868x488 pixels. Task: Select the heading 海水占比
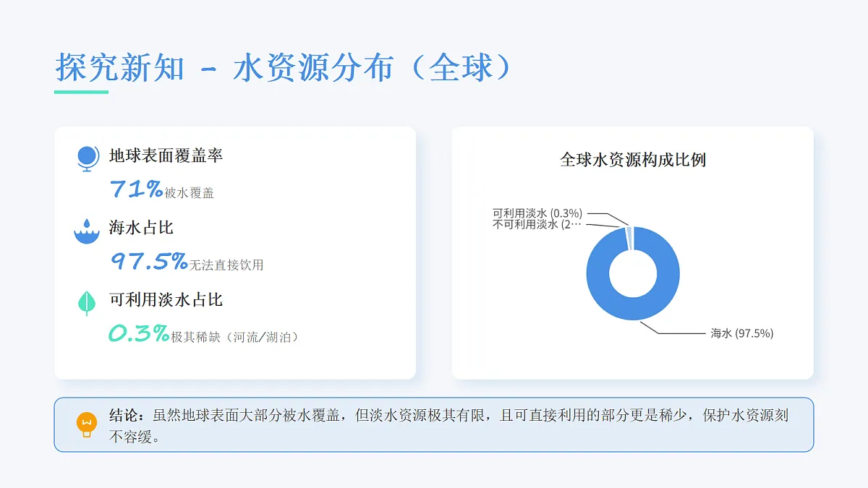141,228
